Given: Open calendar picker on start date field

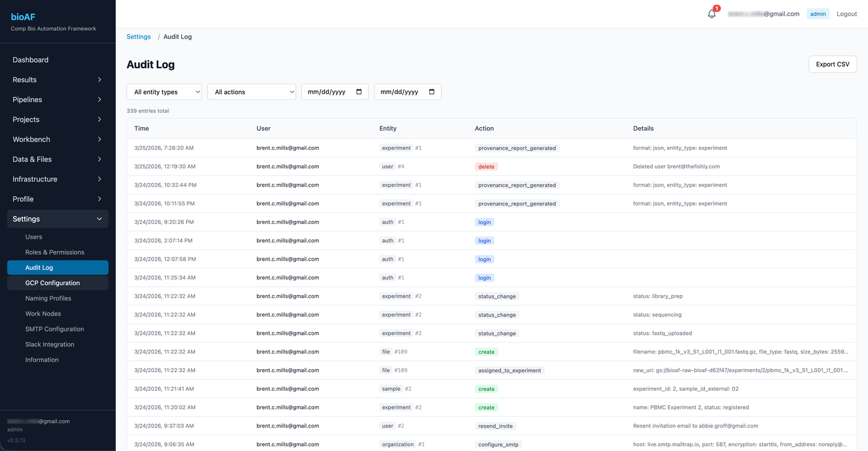Looking at the screenshot, I should coord(359,92).
